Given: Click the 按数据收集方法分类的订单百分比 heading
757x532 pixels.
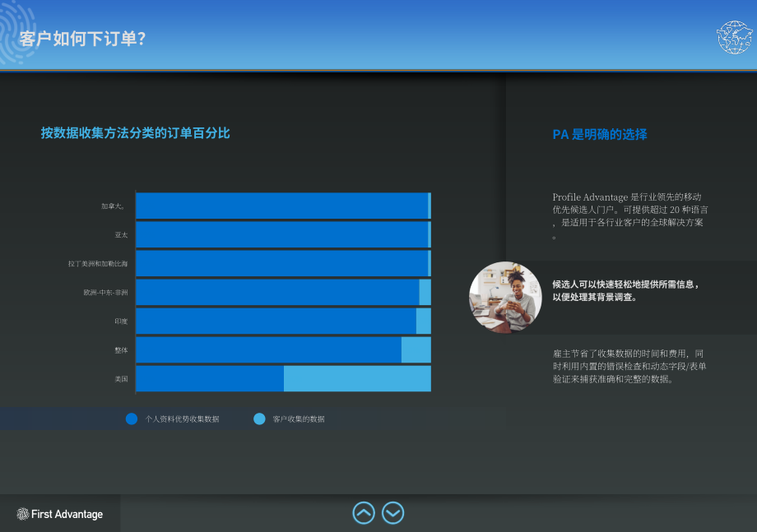Looking at the screenshot, I should pos(135,133).
